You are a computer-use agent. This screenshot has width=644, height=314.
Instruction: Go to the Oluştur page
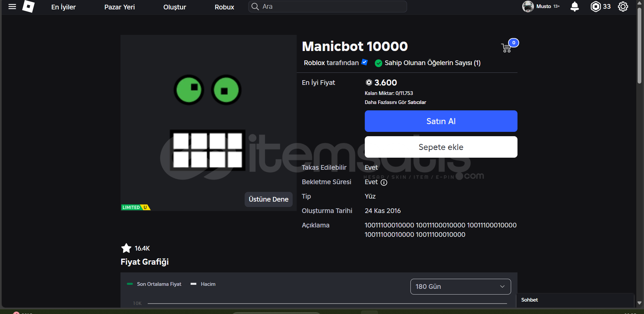175,7
